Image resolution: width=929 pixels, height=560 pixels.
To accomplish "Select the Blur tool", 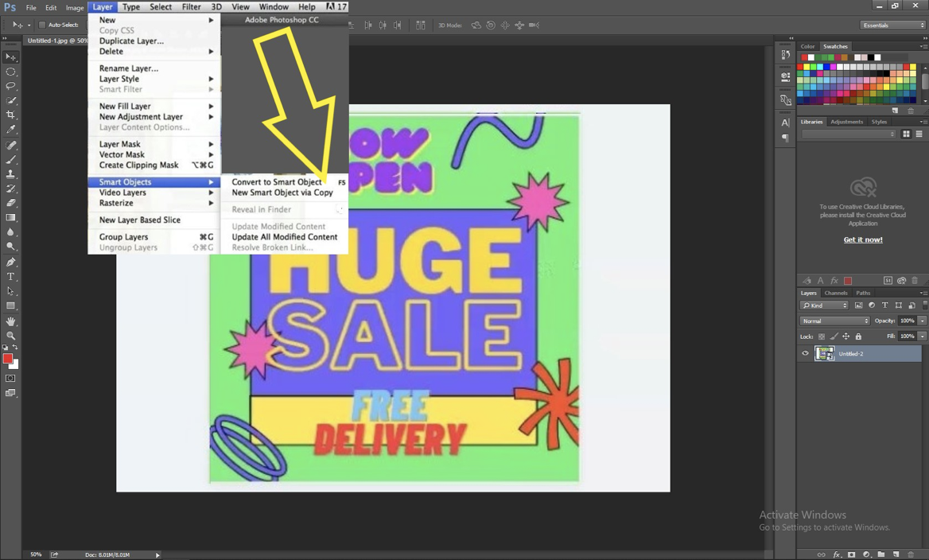I will click(x=10, y=231).
